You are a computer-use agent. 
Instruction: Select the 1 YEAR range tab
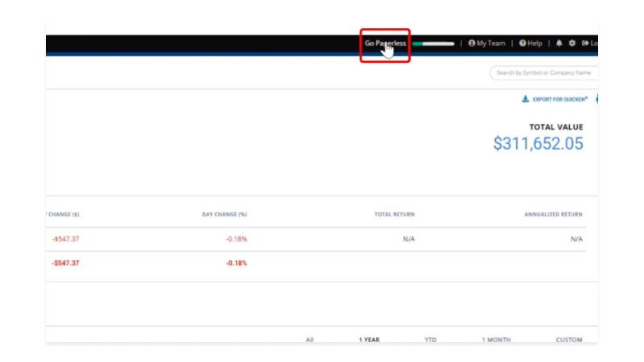(369, 339)
